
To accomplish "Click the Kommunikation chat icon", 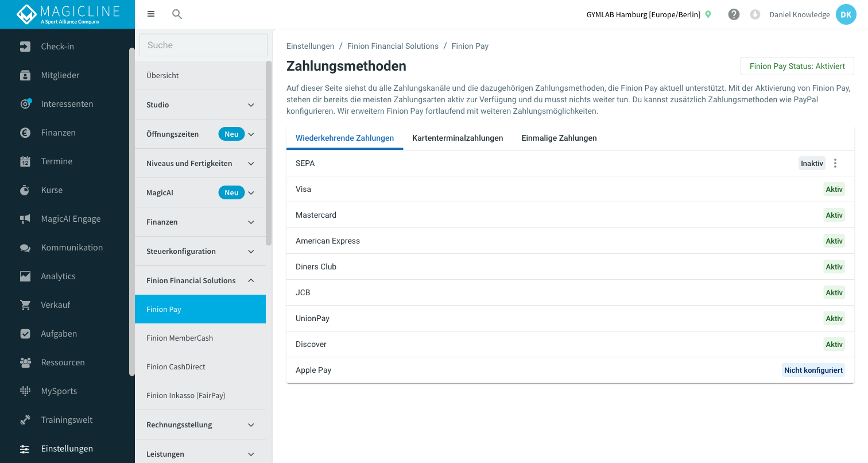I will click(25, 248).
